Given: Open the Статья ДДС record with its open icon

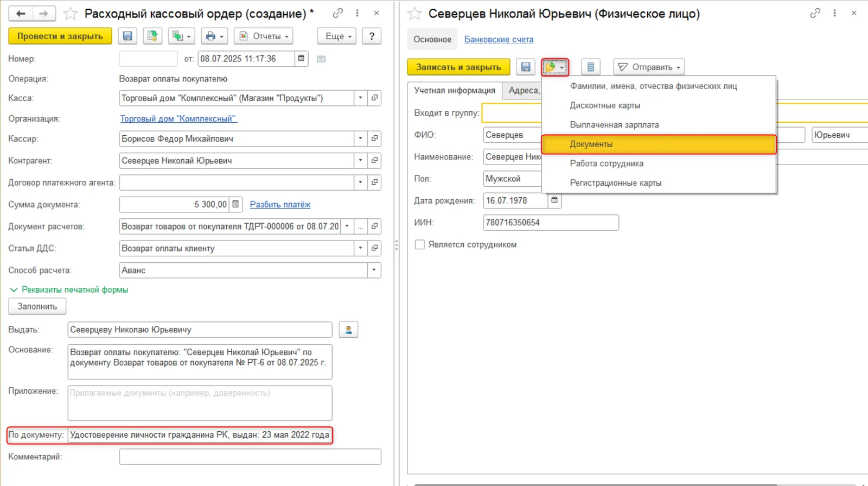Looking at the screenshot, I should pyautogui.click(x=374, y=248).
